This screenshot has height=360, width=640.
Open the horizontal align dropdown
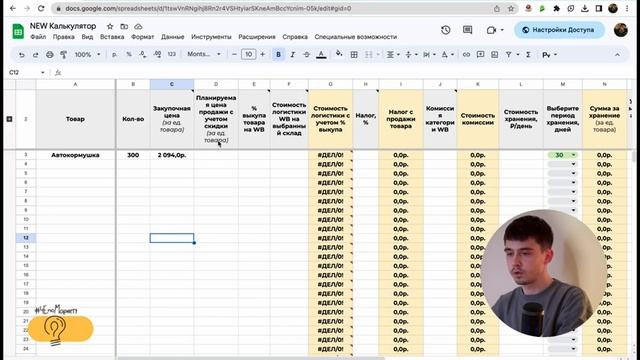pyautogui.click(x=393, y=54)
